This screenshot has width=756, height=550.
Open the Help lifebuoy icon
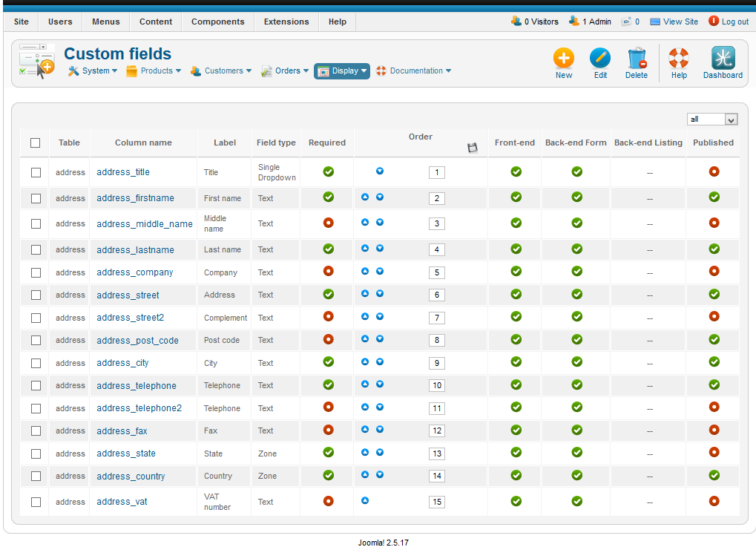[x=679, y=59]
